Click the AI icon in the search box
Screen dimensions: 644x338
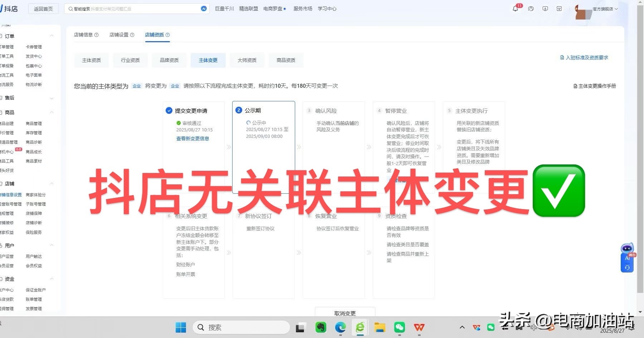pyautogui.click(x=204, y=9)
